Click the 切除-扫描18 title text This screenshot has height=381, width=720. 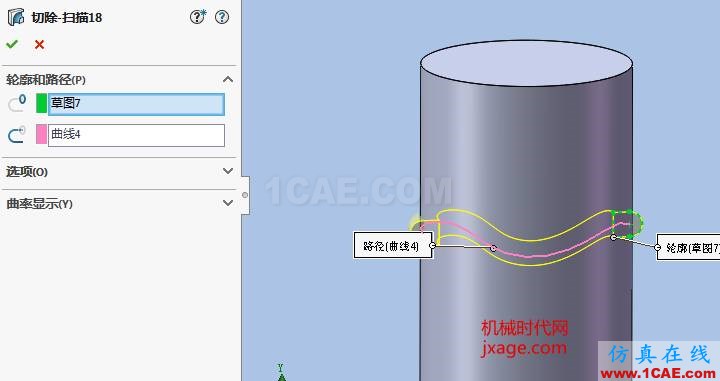[67, 17]
